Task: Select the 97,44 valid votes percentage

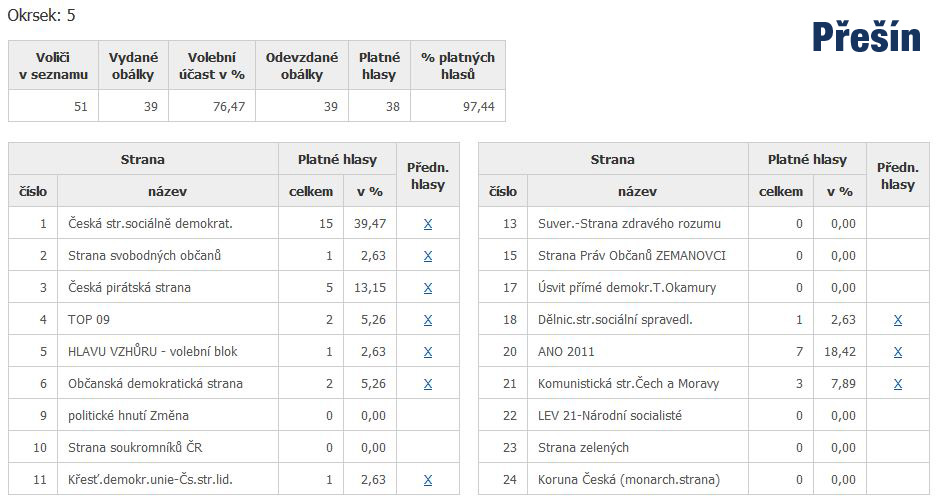Action: click(x=458, y=107)
